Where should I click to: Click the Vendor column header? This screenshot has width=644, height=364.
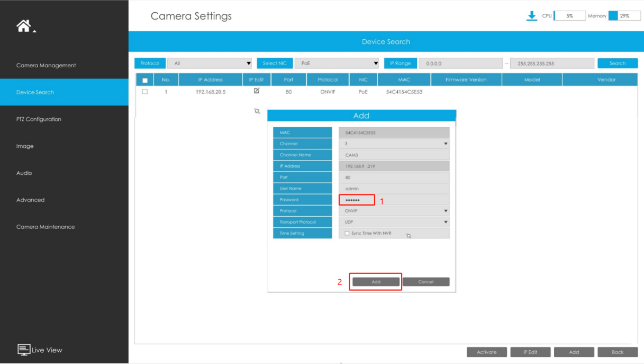pyautogui.click(x=606, y=79)
